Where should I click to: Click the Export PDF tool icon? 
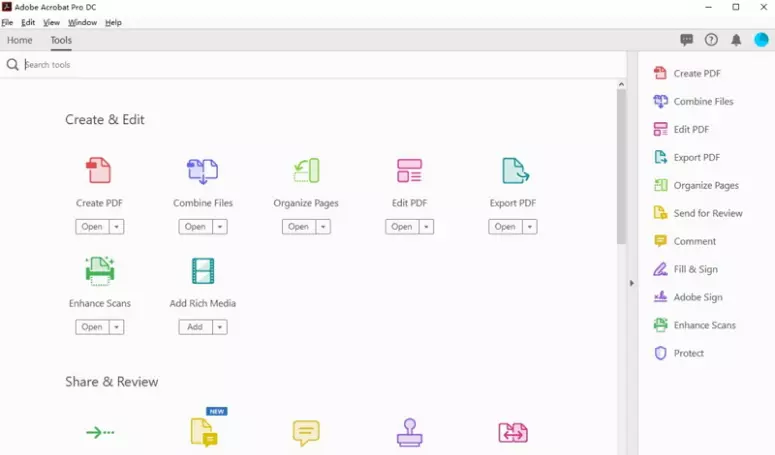point(515,170)
